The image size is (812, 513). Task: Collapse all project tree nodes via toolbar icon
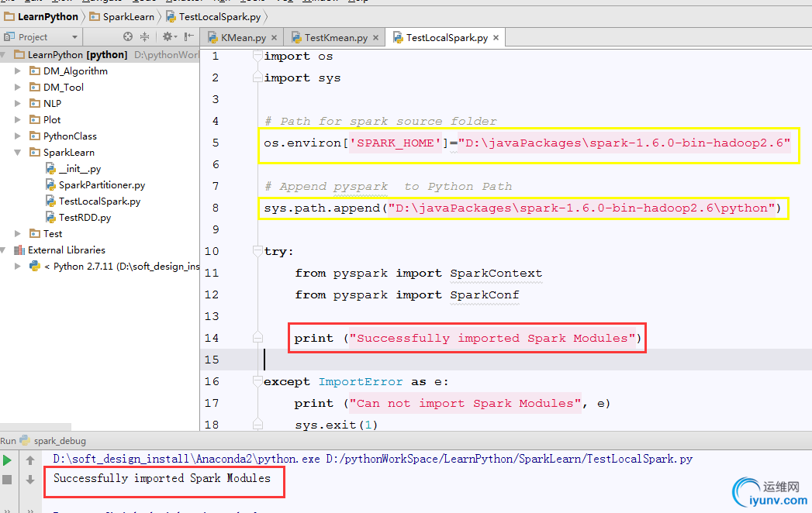click(144, 36)
